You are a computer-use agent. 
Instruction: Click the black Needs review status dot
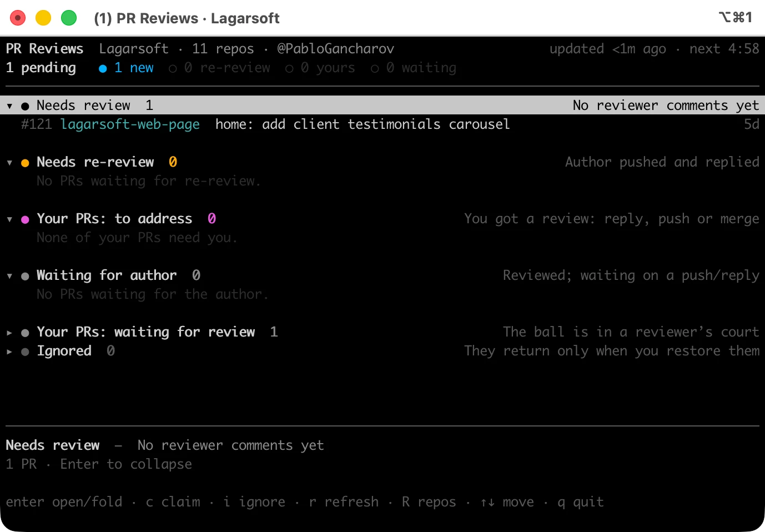[25, 106]
